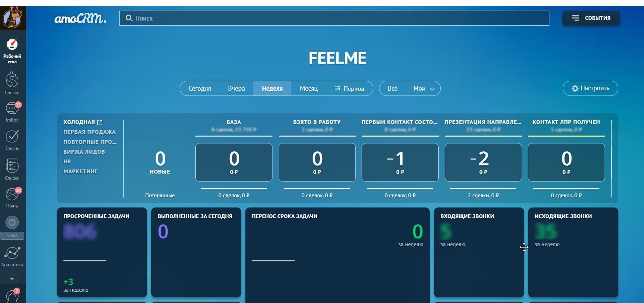
Task: Click the search magnifier icon
Action: (129, 18)
